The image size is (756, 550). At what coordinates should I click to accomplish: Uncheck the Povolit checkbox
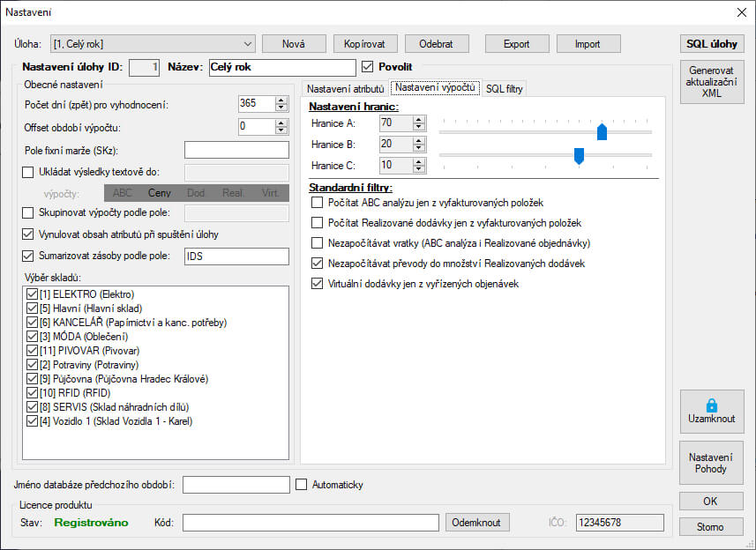(x=369, y=66)
